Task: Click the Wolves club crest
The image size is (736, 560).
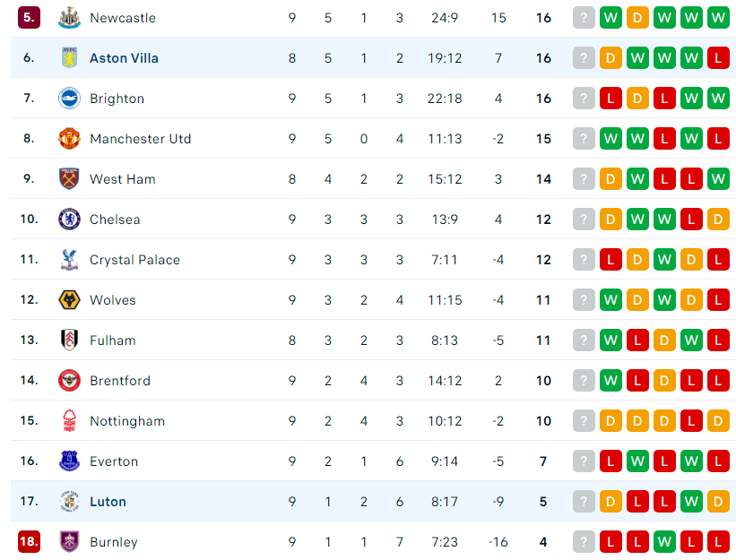Action: (69, 300)
